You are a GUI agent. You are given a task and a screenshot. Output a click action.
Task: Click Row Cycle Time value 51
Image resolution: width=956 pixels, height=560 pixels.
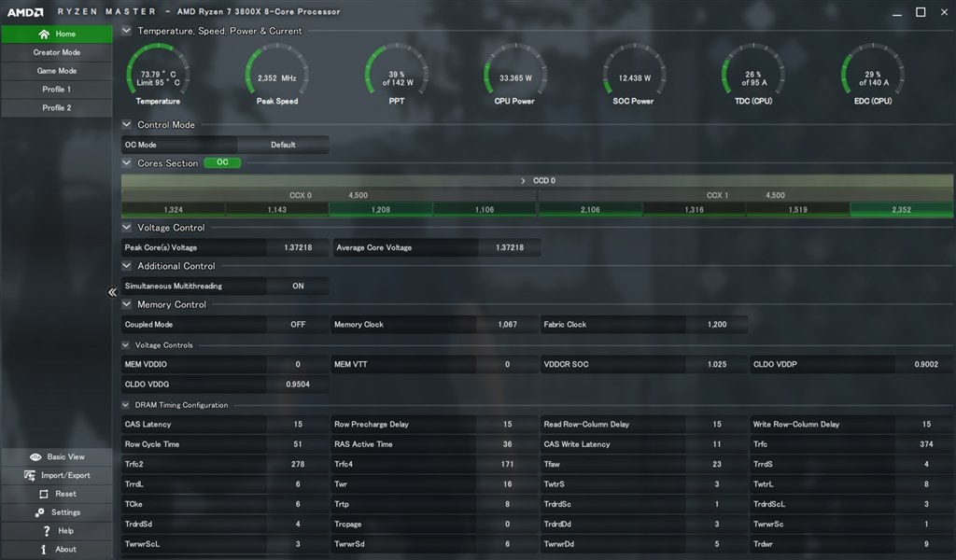point(298,444)
